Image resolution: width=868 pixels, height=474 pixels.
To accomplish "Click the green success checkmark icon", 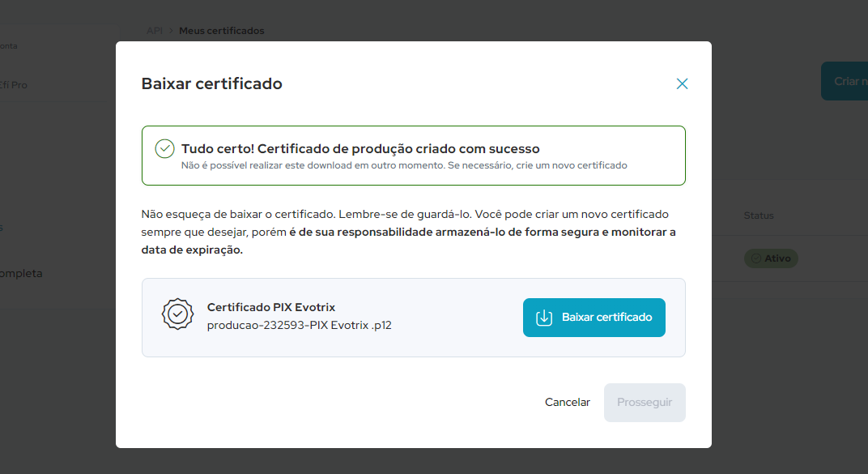I will 166,149.
